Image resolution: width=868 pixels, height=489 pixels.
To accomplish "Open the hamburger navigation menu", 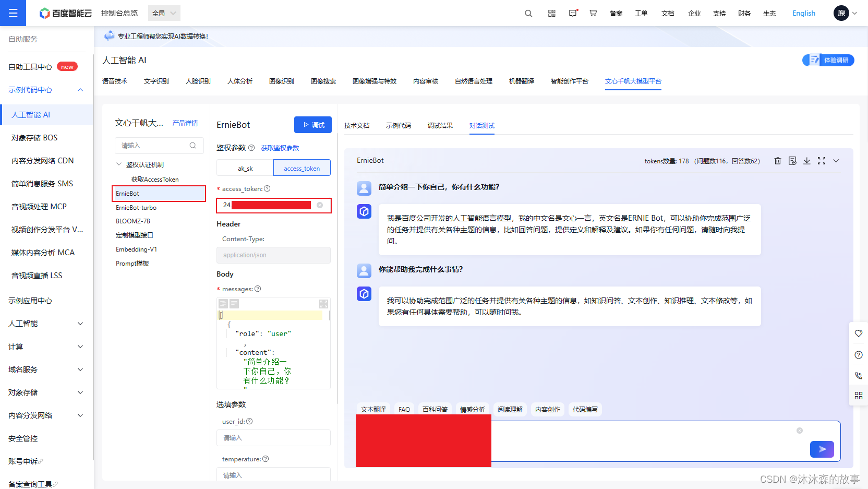I will tap(13, 13).
